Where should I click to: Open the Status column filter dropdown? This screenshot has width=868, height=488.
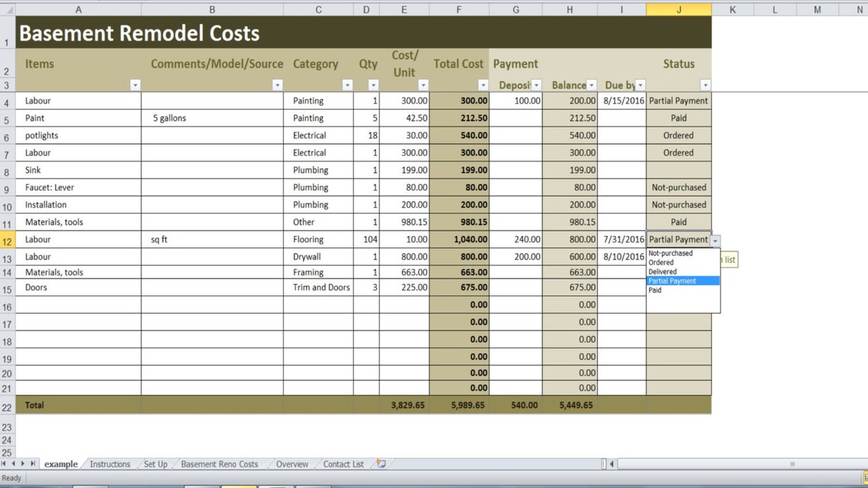706,85
